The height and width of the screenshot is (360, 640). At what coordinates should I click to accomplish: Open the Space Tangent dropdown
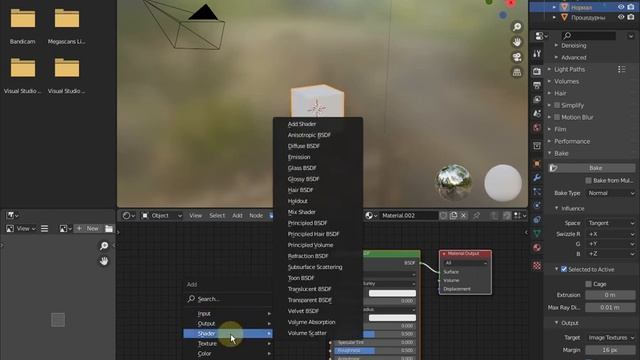coord(611,223)
